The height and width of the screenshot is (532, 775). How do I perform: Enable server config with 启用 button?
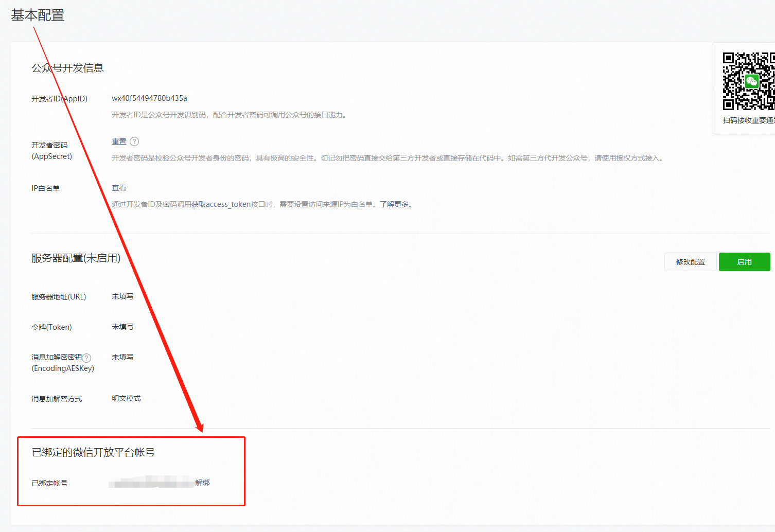744,262
